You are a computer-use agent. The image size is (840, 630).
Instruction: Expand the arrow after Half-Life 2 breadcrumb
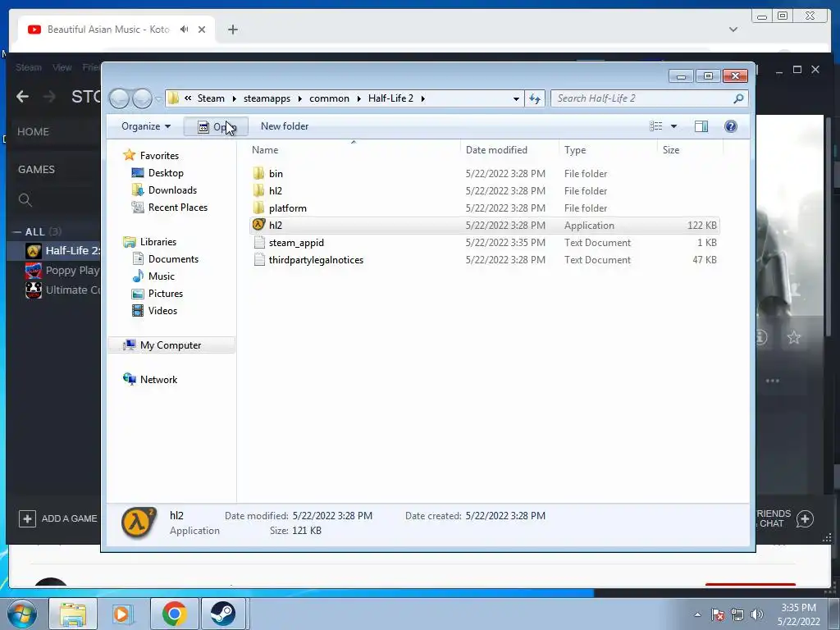click(423, 99)
